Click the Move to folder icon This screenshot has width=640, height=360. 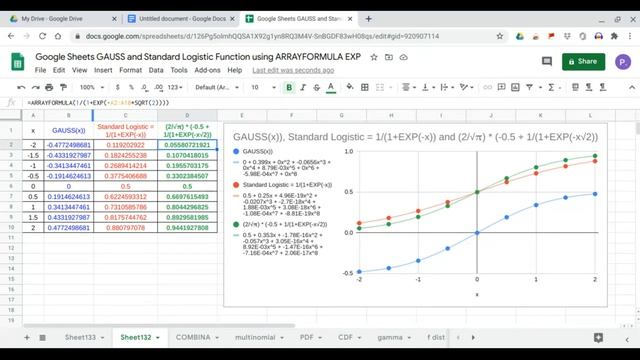(x=389, y=57)
